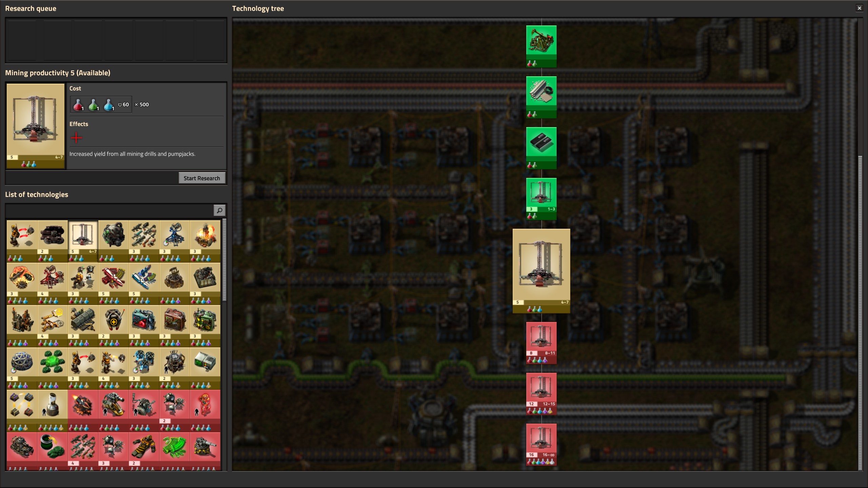Select Physical projectile damage 5 red bullets
The height and width of the screenshot is (488, 868).
(114, 284)
